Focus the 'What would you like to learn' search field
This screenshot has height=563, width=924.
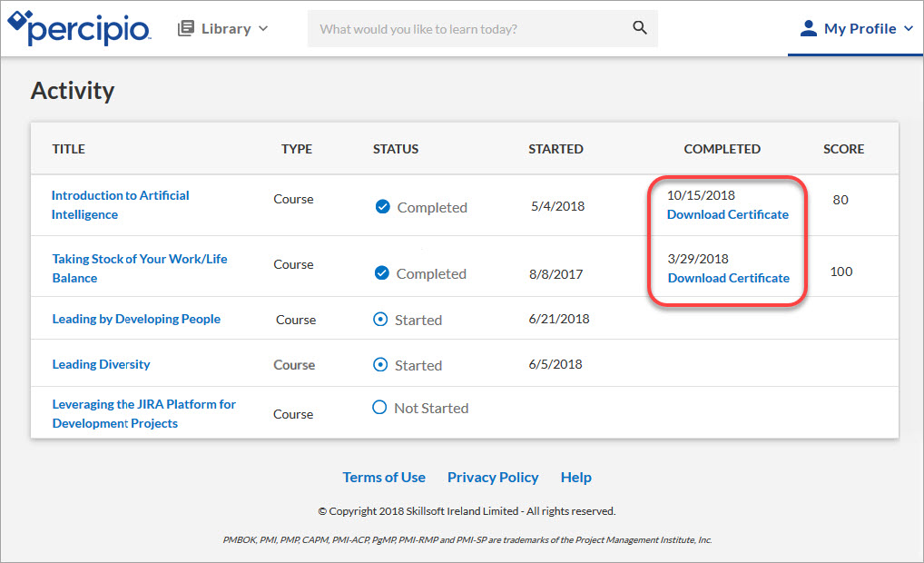tap(467, 29)
